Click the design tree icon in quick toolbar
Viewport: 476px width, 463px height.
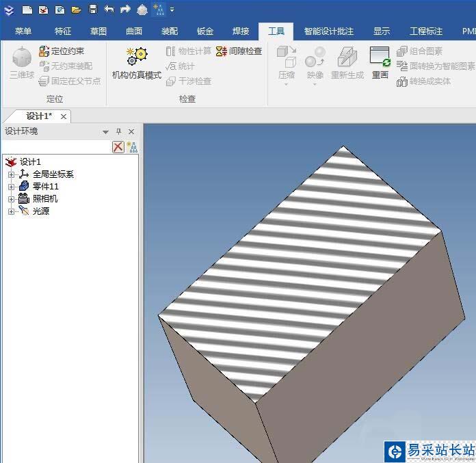tap(159, 10)
